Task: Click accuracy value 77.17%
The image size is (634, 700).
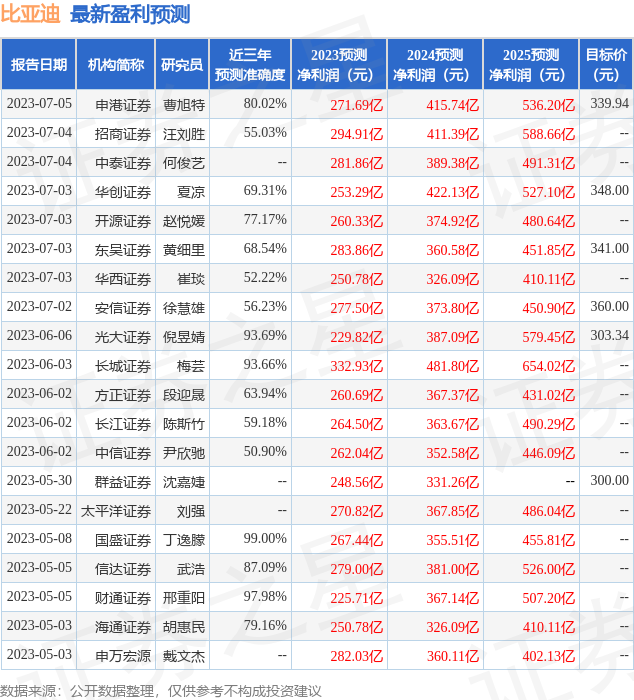Action: tap(265, 220)
